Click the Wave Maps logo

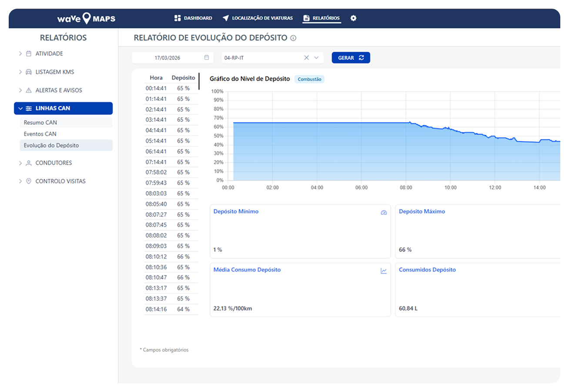click(86, 19)
